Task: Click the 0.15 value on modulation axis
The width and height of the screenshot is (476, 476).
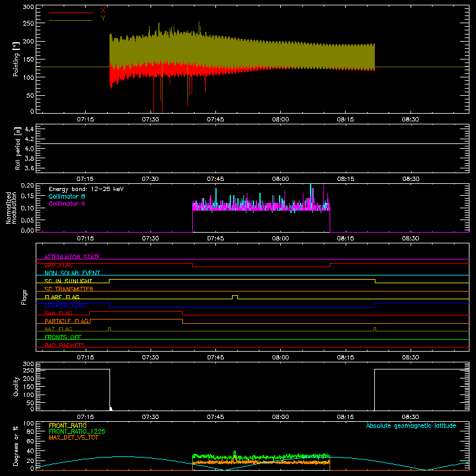Action: click(x=28, y=196)
